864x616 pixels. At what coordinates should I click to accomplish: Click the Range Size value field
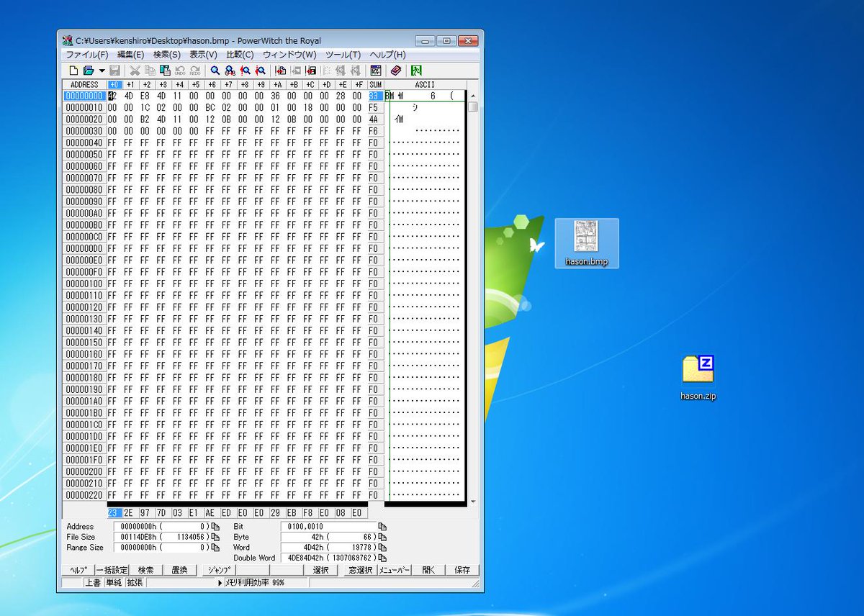pyautogui.click(x=162, y=548)
